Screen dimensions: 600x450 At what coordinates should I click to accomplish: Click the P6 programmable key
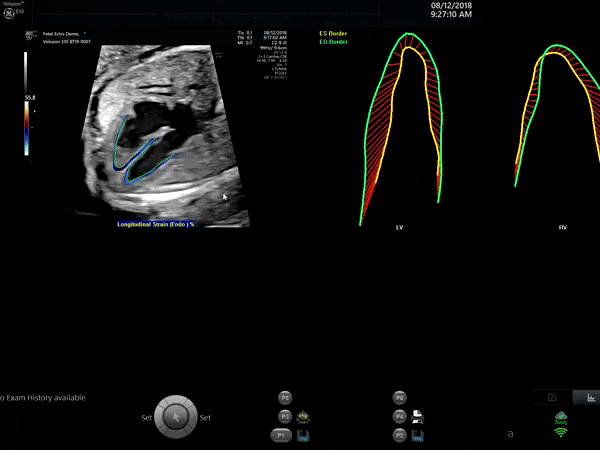point(399,398)
